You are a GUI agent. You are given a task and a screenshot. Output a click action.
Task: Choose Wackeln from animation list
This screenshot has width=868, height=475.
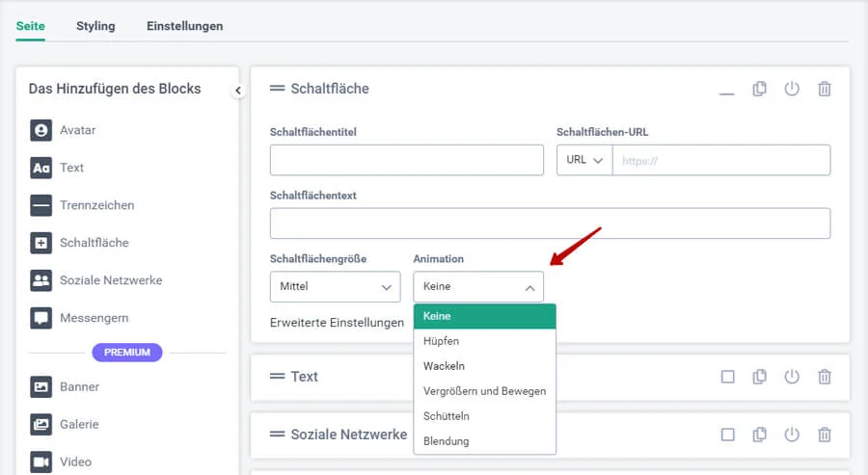click(x=444, y=366)
